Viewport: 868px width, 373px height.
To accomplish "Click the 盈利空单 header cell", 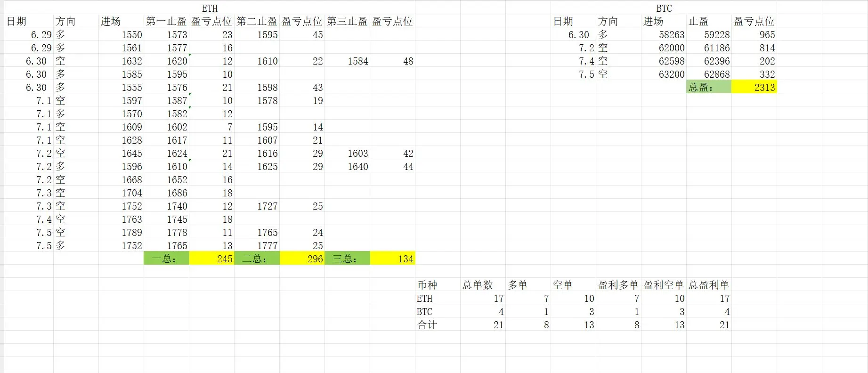I will (664, 285).
